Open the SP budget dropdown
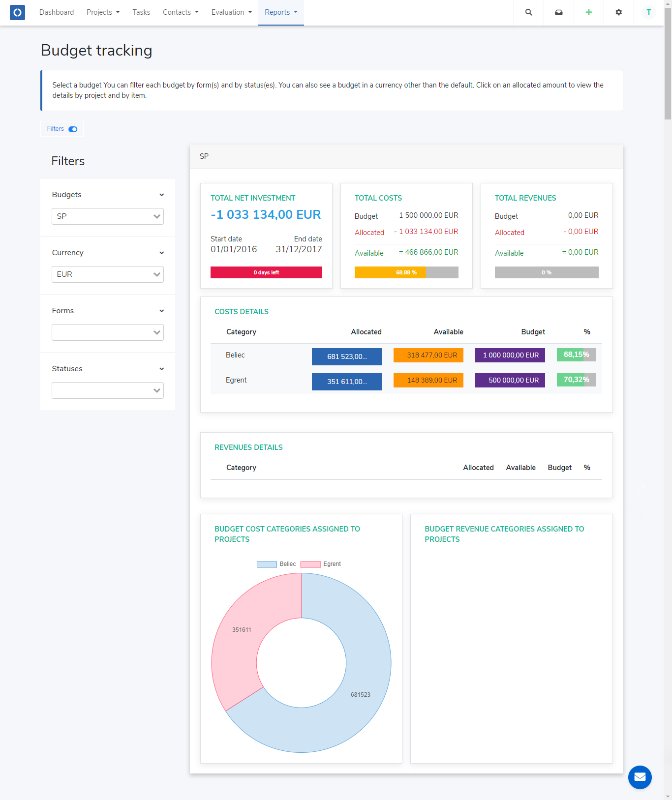The height and width of the screenshot is (800, 672). [107, 216]
